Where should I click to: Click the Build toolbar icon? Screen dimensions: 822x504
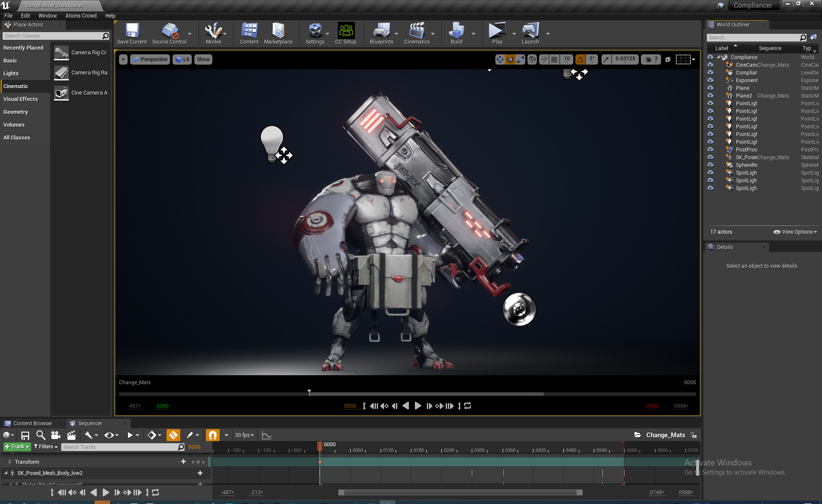(456, 33)
